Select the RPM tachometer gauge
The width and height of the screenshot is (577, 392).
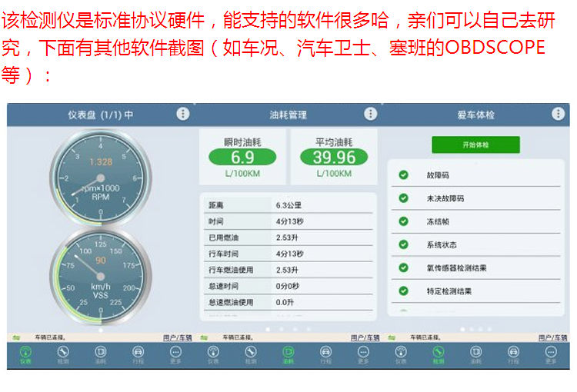pyautogui.click(x=101, y=178)
